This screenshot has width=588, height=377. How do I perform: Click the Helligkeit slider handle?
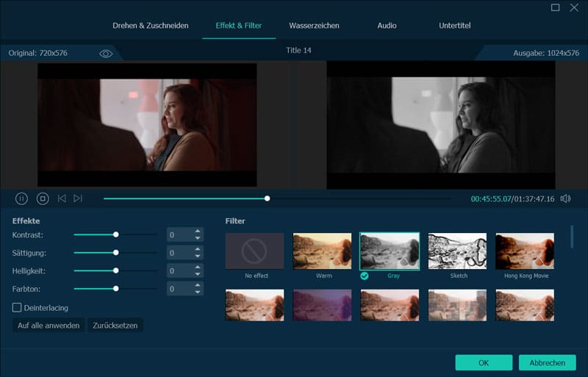[116, 270]
